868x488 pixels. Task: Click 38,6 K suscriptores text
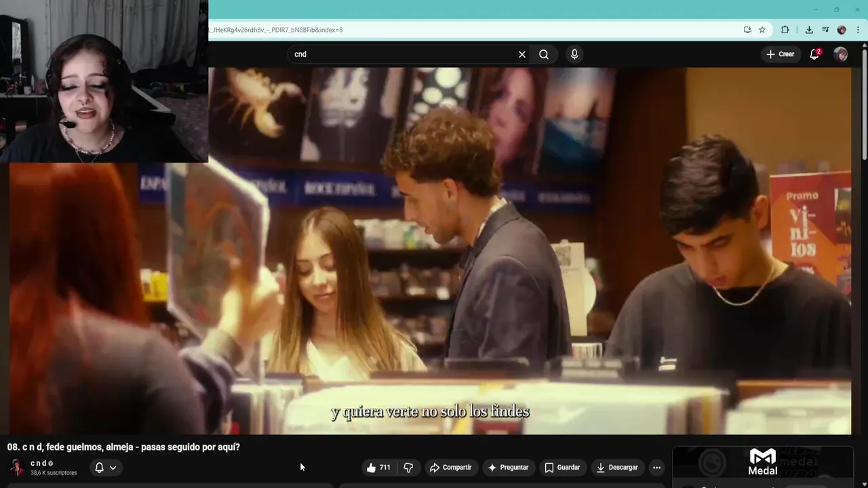[54, 472]
